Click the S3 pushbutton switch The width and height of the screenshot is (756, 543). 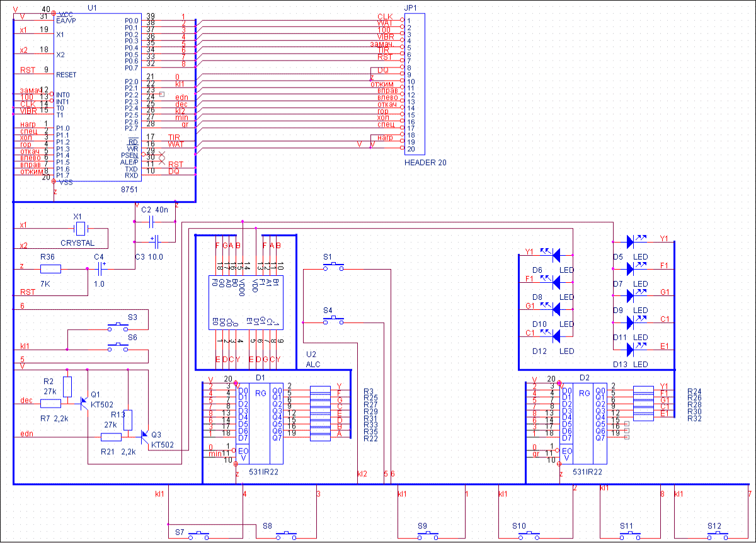pyautogui.click(x=117, y=326)
